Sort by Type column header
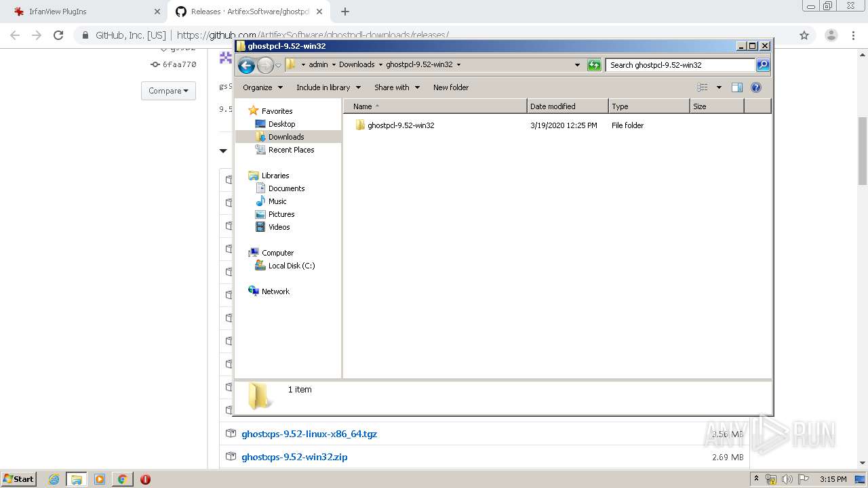868x488 pixels. tap(649, 106)
